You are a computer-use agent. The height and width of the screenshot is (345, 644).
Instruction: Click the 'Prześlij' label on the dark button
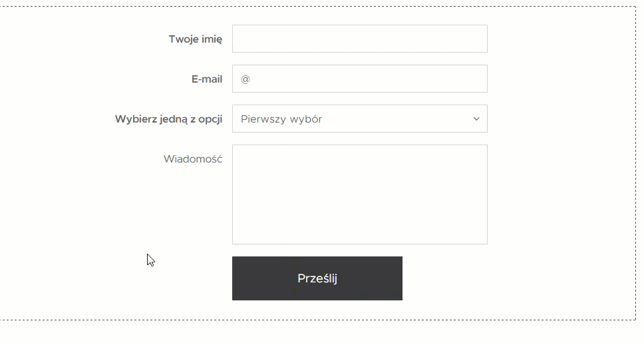[x=317, y=278]
